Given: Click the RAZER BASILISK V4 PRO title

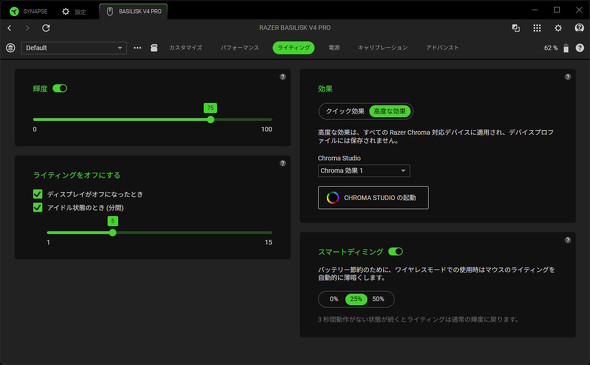Looking at the screenshot, I should tap(295, 28).
